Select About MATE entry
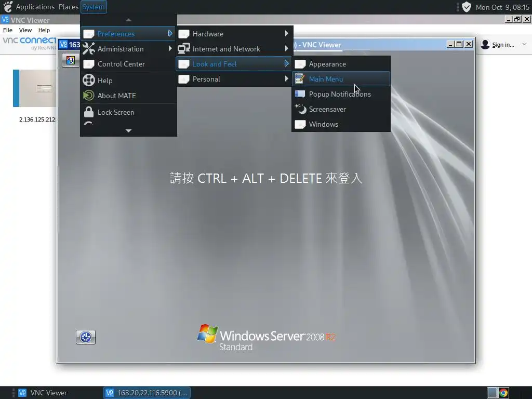 pos(128,96)
